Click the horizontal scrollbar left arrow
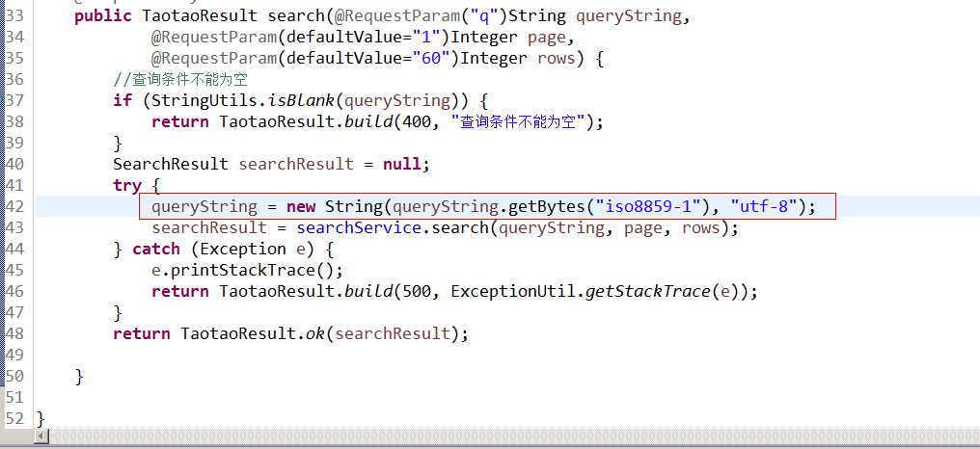 coord(41,436)
